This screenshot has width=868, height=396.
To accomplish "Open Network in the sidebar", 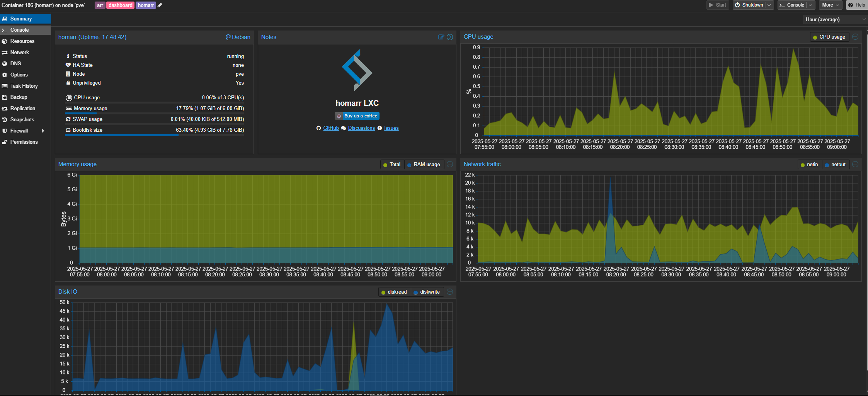I will pyautogui.click(x=25, y=52).
